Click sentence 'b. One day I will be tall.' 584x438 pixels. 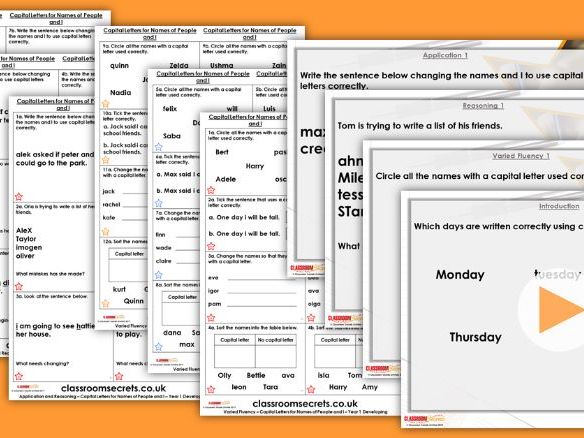244,234
